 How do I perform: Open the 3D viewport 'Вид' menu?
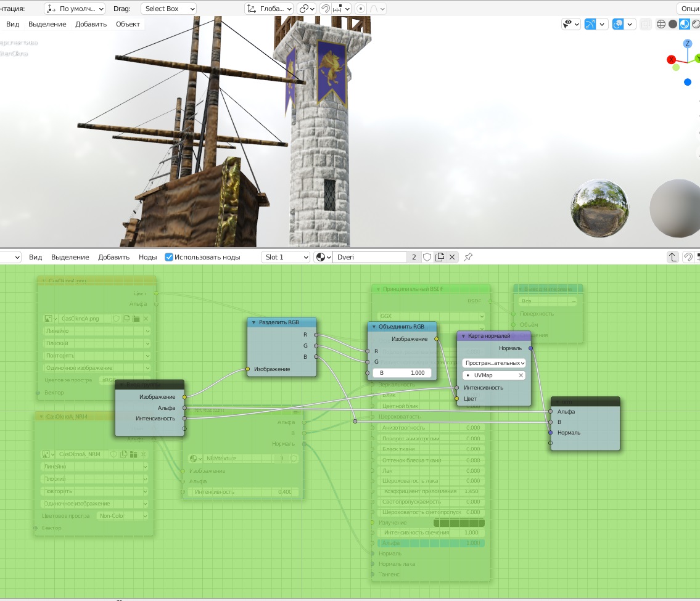[x=12, y=24]
